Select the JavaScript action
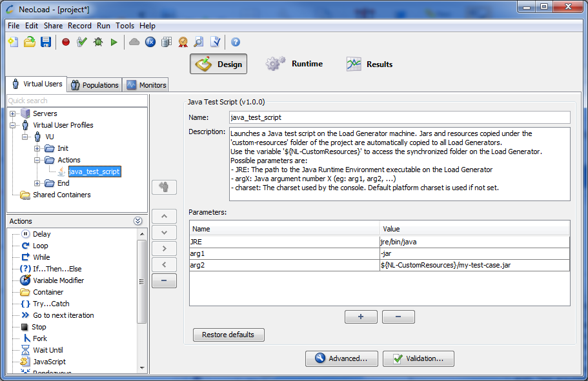The width and height of the screenshot is (588, 381). pos(49,362)
